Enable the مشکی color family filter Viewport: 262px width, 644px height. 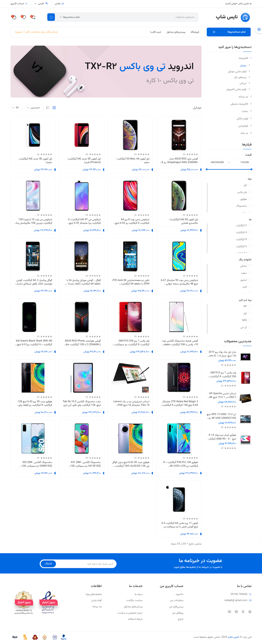[x=250, y=266]
